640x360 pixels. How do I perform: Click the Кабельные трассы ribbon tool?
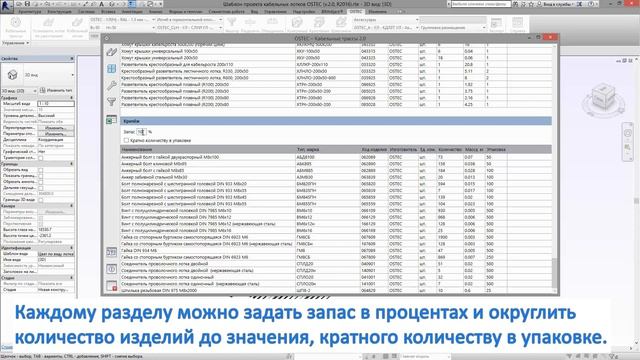point(16,27)
